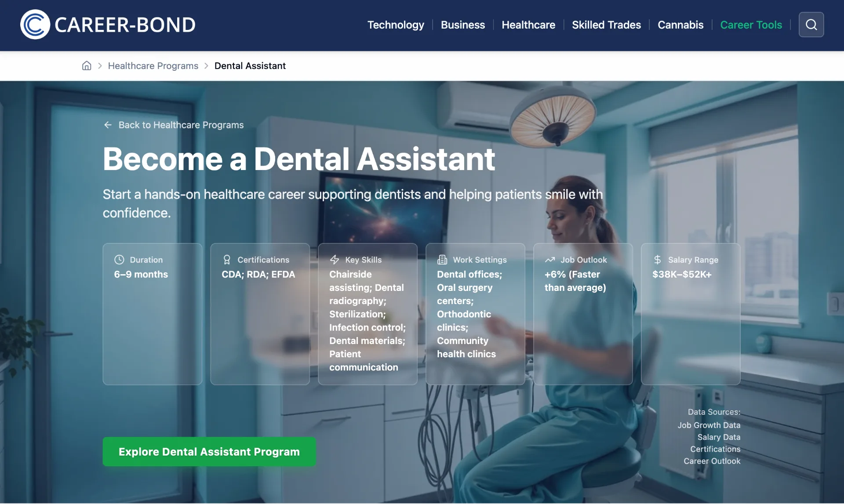The image size is (844, 504).
Task: Open the Skilled Trades menu
Action: pyautogui.click(x=606, y=25)
